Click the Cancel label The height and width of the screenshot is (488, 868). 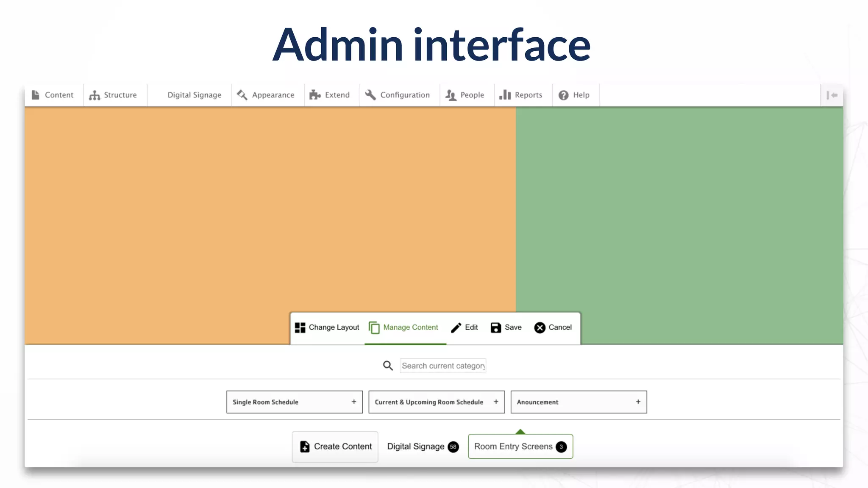pyautogui.click(x=560, y=327)
